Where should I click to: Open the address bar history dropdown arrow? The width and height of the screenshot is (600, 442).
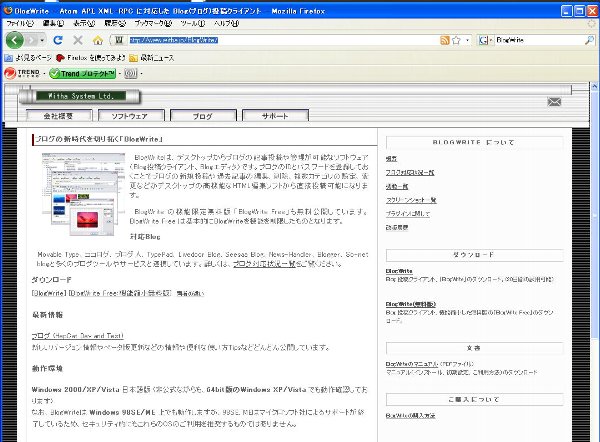pyautogui.click(x=468, y=40)
